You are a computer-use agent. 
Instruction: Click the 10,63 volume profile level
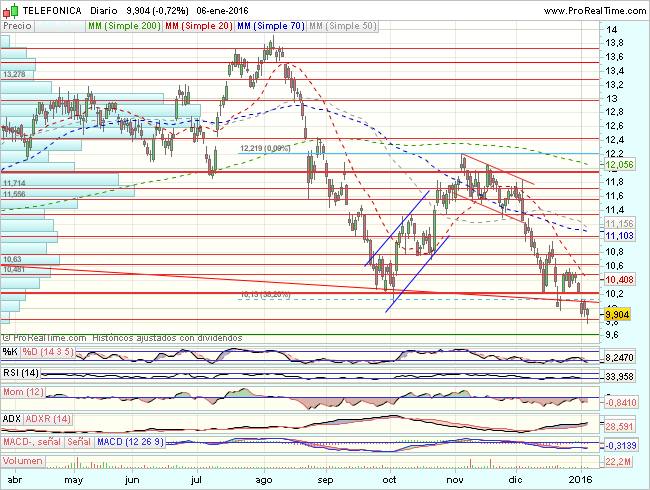(12, 260)
